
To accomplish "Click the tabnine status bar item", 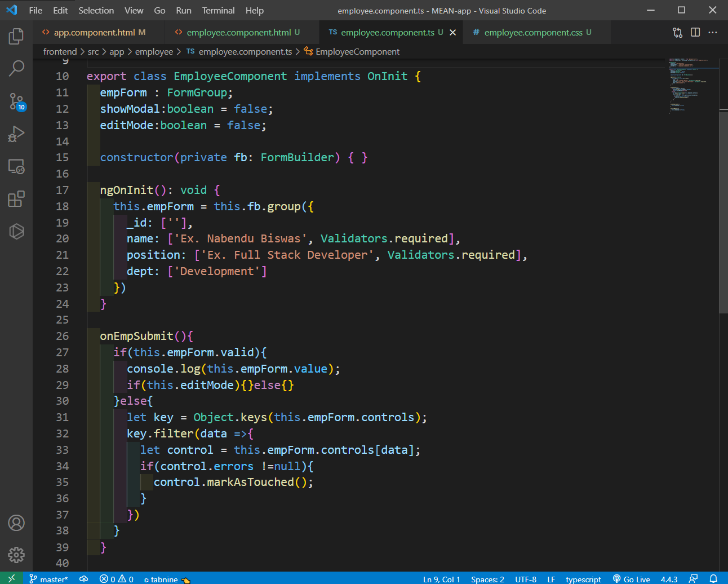I will click(x=167, y=579).
